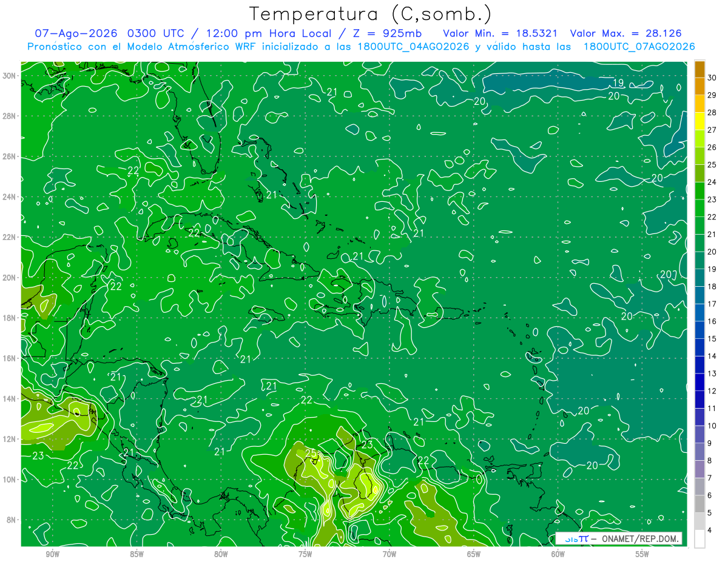
Task: Click the '80W' longitude axis label
Action: coord(221,554)
